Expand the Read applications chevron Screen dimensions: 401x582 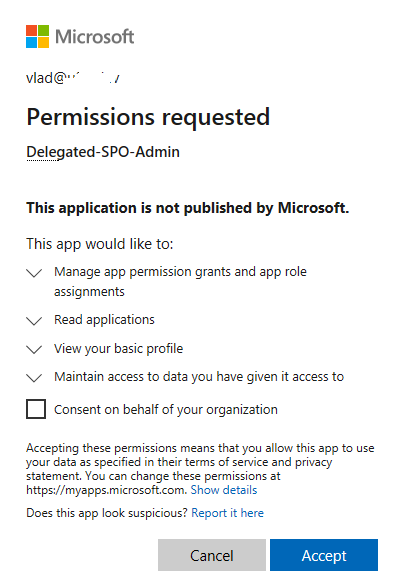(x=34, y=321)
